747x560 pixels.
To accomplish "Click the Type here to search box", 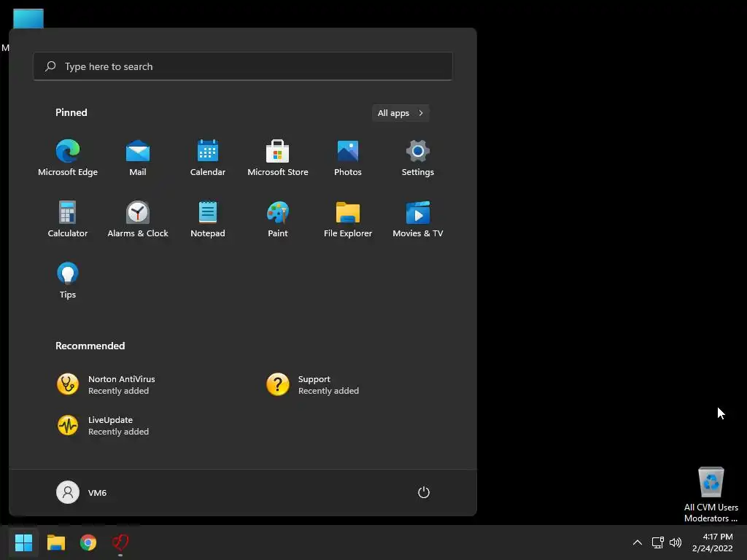I will pos(242,66).
